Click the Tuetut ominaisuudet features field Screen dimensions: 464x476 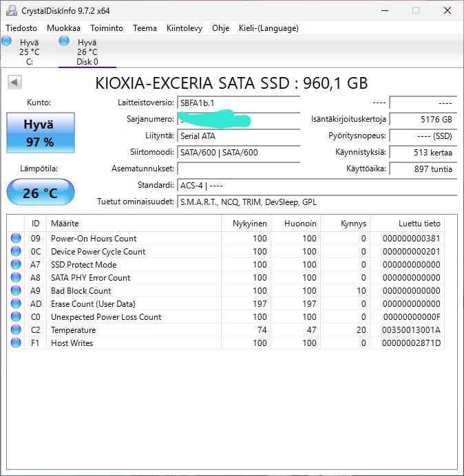point(317,202)
